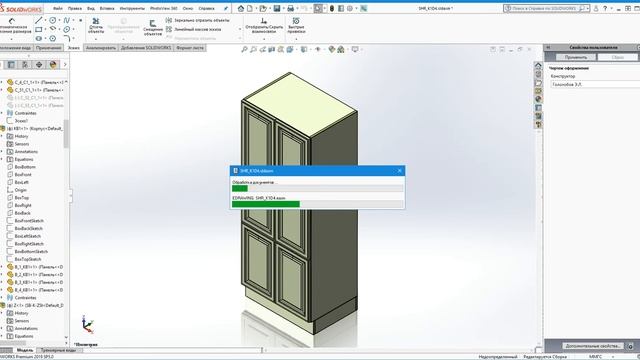Expand the B_1_KB1 panel component

pyautogui.click(x=2, y=267)
